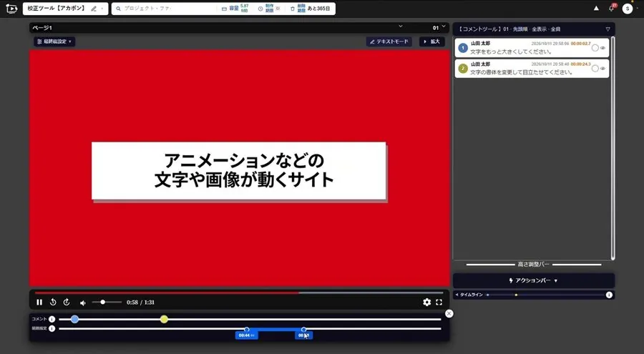Screen dimensions: 644x354
Task: Click the yellow comment marker on the timeline
Action: tap(164, 319)
